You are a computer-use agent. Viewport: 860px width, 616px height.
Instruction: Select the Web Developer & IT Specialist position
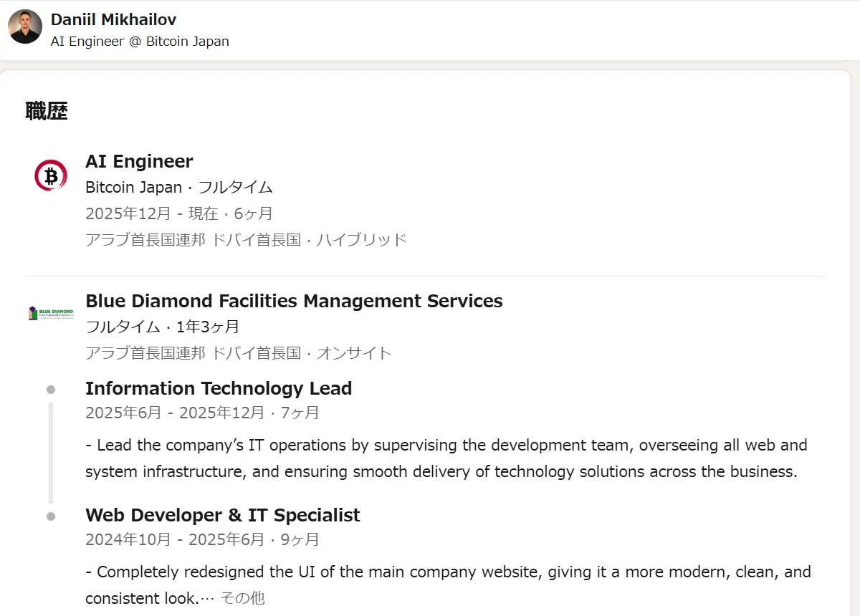pos(223,515)
